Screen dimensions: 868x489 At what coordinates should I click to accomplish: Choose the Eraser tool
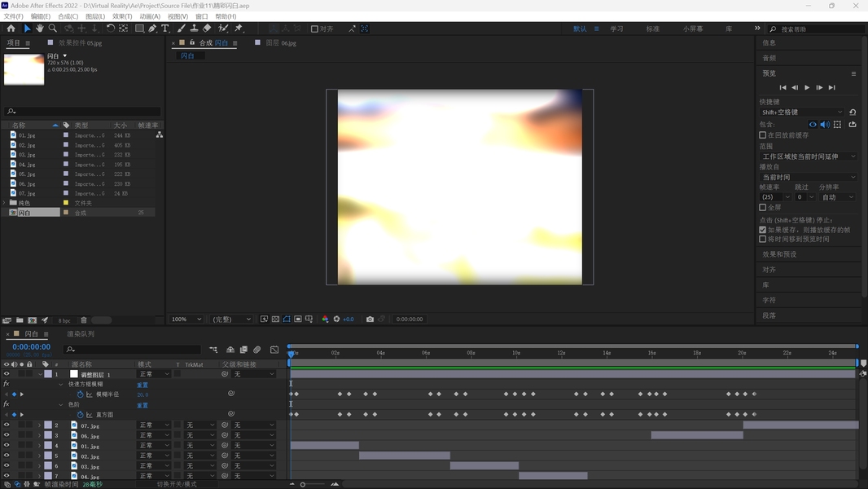207,29
